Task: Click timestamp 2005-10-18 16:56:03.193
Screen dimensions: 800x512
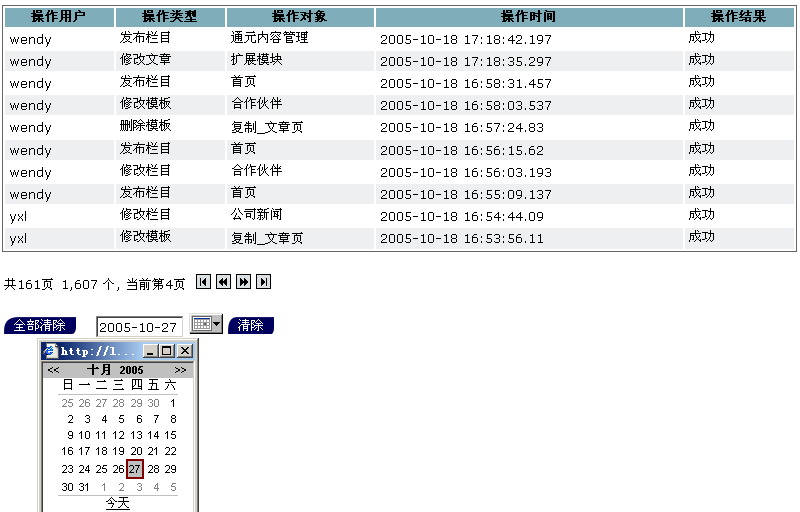Action: pyautogui.click(x=466, y=172)
